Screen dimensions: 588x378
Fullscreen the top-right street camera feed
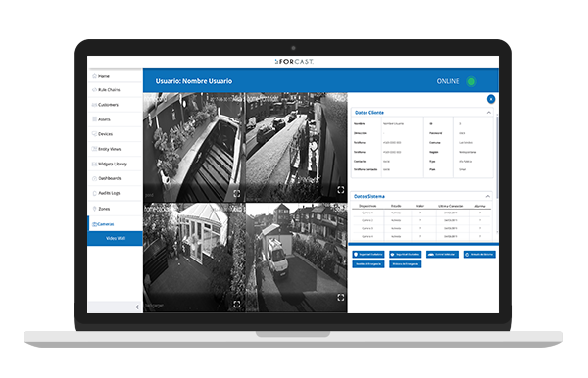click(340, 190)
